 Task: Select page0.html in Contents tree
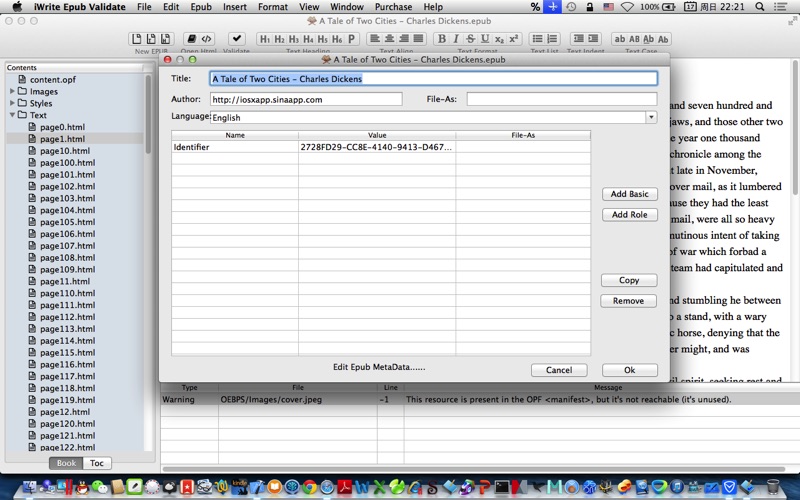click(62, 127)
